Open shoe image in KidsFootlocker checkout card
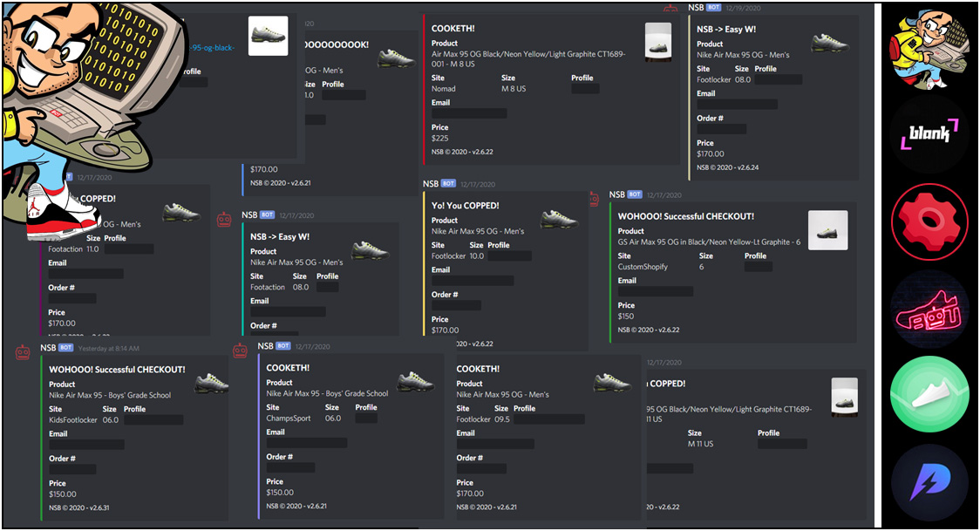980x531 pixels. (212, 384)
